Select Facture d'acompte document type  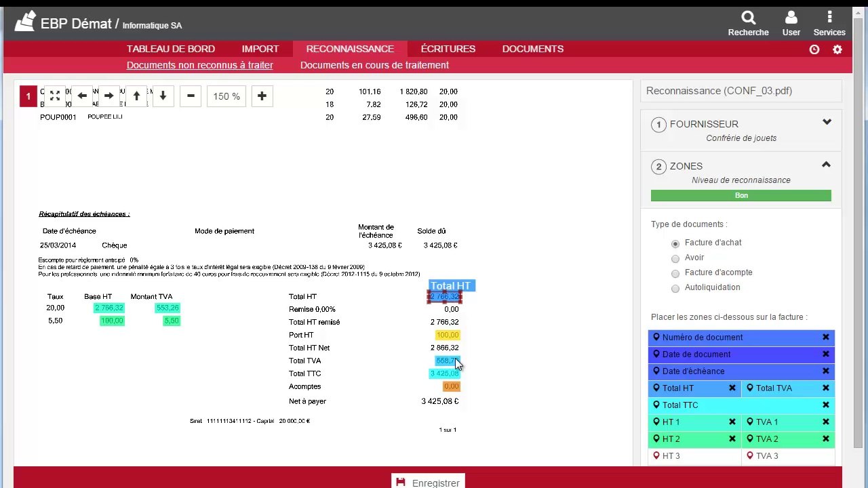click(675, 273)
